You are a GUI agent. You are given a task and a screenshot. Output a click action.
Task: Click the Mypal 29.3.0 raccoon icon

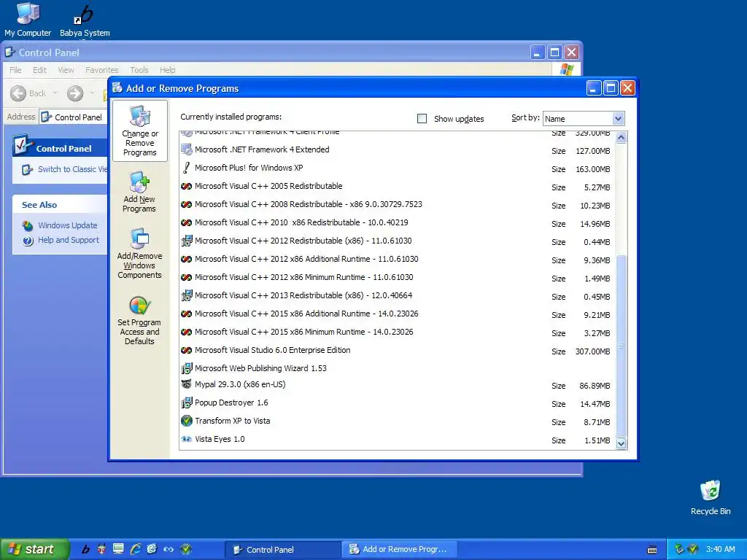click(186, 384)
